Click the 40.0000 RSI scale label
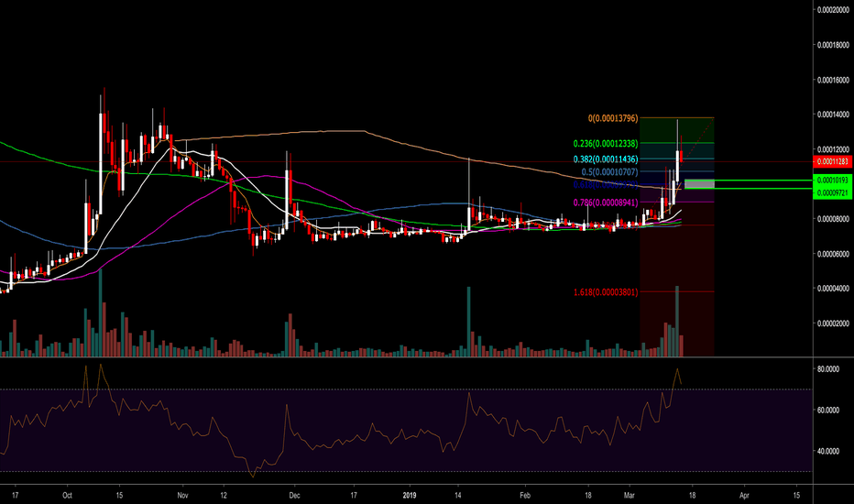This screenshot has width=854, height=504. tap(828, 451)
